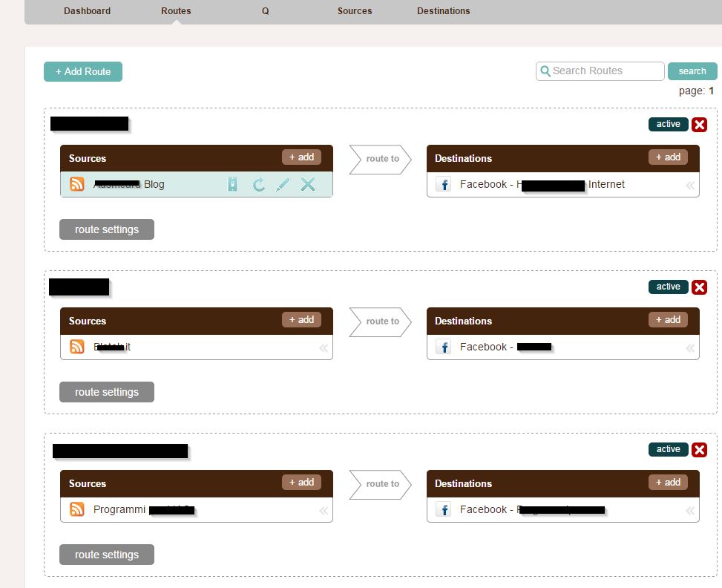
Task: Click the refresh icon on the Blog source
Action: (x=258, y=185)
